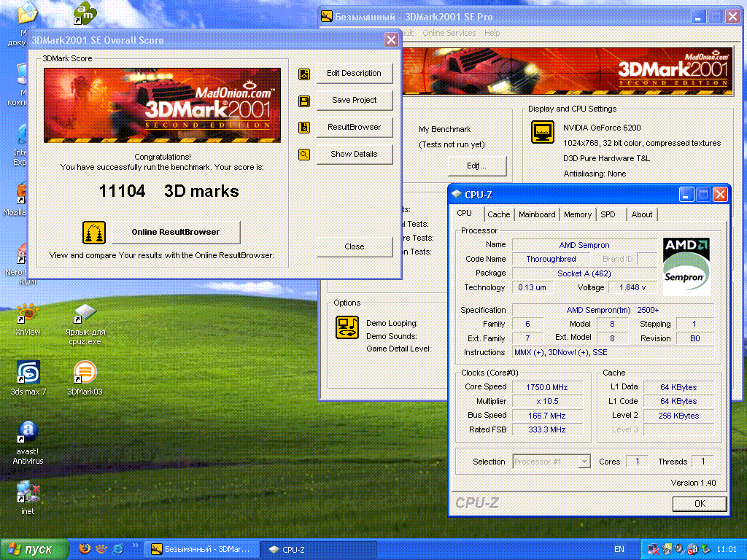Click the Code Name Thoroughbred field
747x560 pixels.
(x=551, y=259)
